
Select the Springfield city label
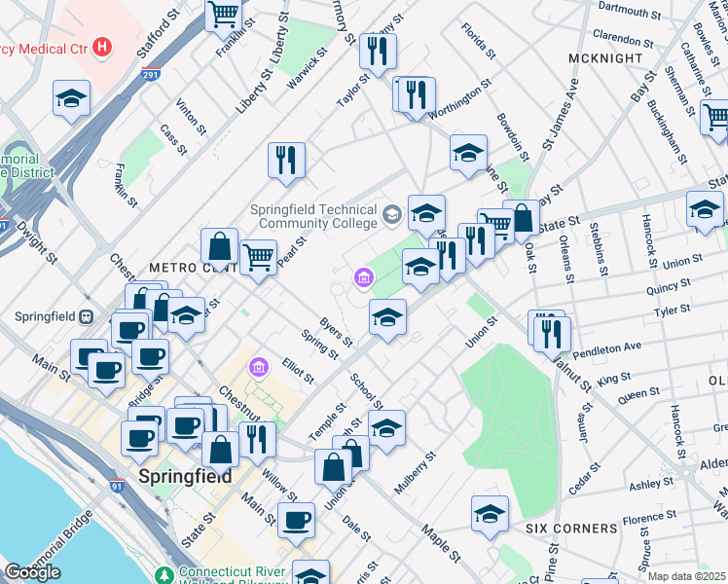(185, 477)
